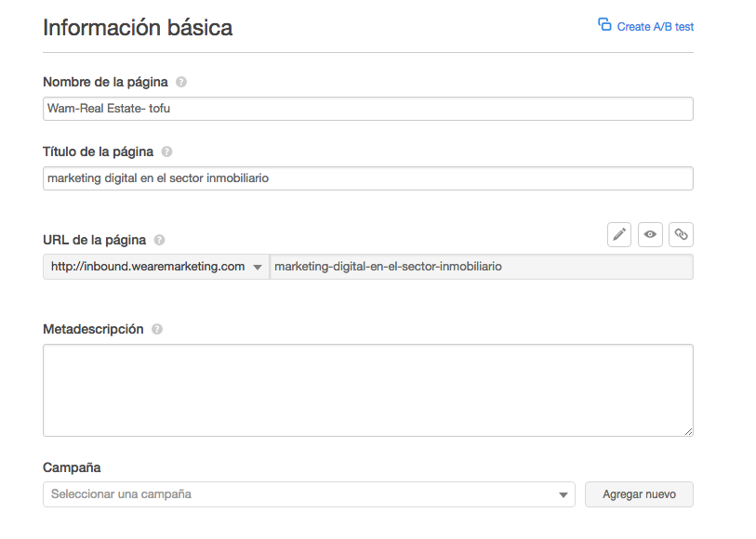Click the Metadescripción field label
This screenshot has height=539, width=756.
(x=93, y=329)
